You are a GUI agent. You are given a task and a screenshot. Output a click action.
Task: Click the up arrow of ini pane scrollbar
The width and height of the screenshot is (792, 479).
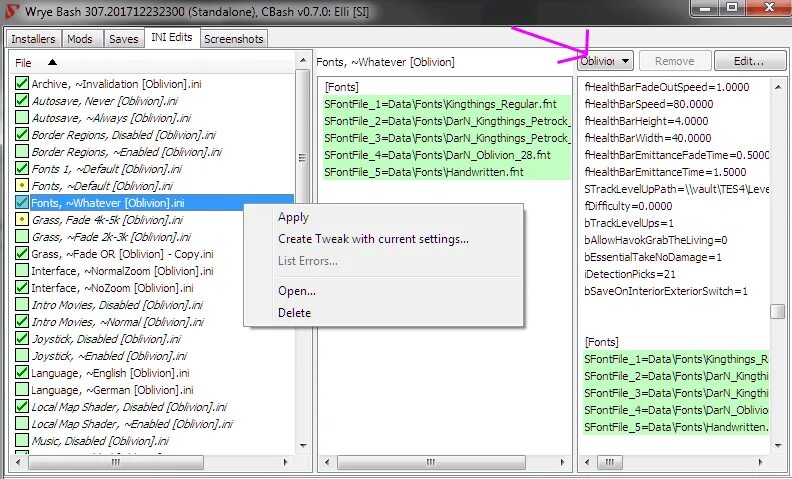[x=777, y=87]
